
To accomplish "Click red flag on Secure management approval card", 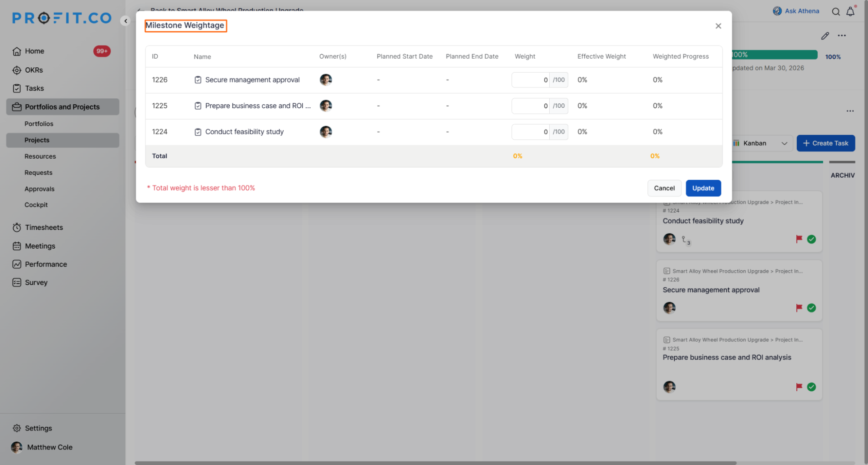I will [799, 308].
